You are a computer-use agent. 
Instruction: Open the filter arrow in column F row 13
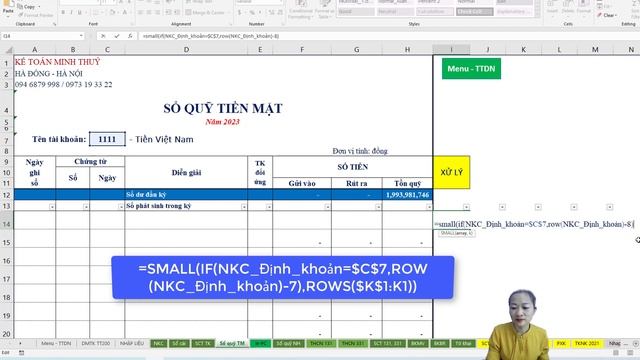point(327,207)
